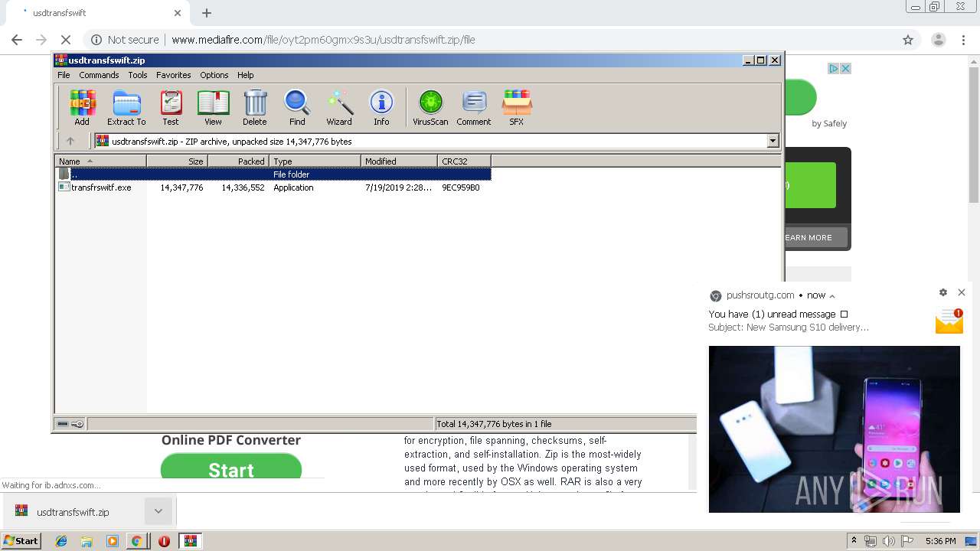Click the system clock 5:36 PM
980x551 pixels.
coord(940,541)
